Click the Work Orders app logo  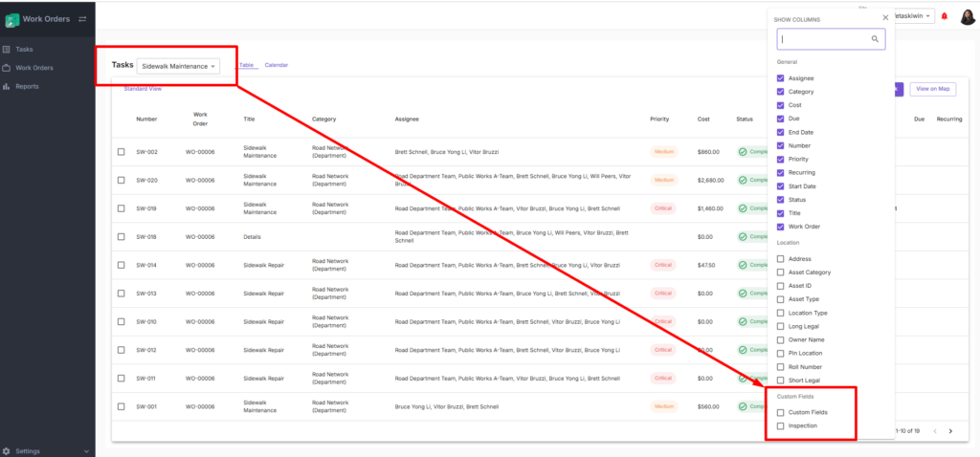pos(12,19)
